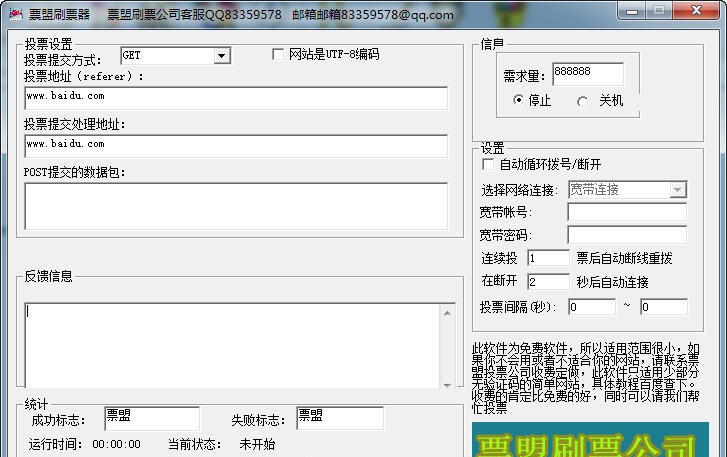Image resolution: width=727 pixels, height=457 pixels.
Task: Click the 在断开 seconds field
Action: pos(548,281)
